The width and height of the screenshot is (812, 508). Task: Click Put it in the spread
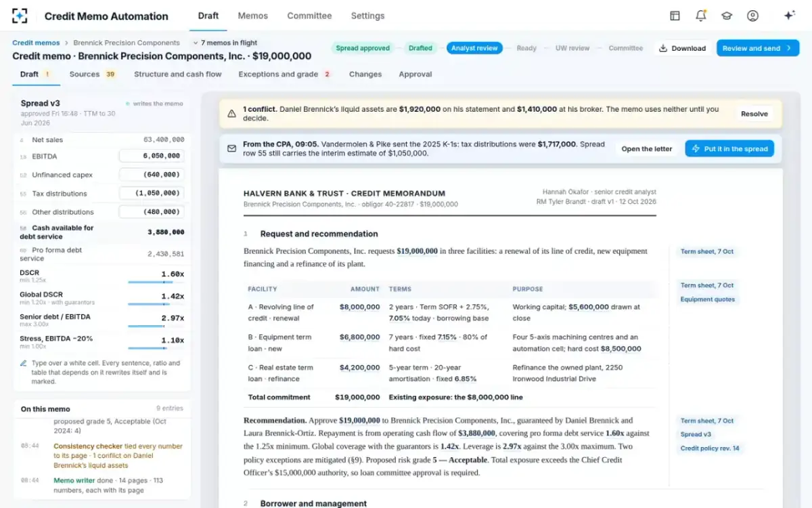click(729, 149)
